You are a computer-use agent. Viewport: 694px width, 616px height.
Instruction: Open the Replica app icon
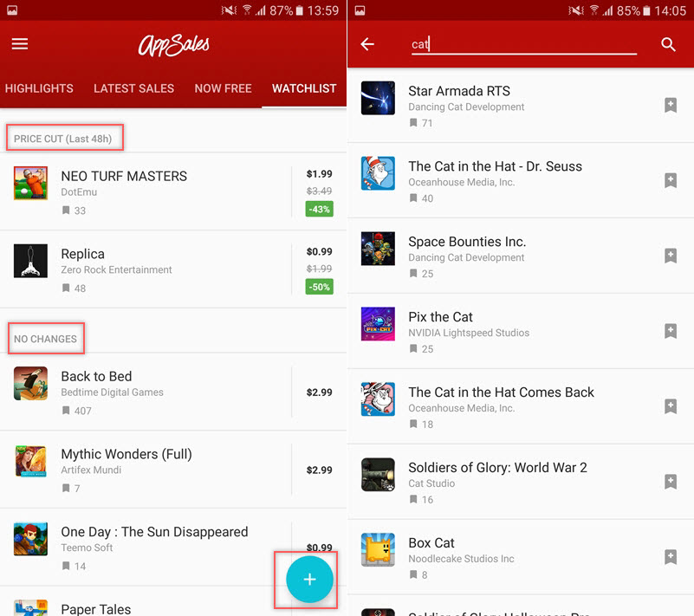pyautogui.click(x=30, y=261)
